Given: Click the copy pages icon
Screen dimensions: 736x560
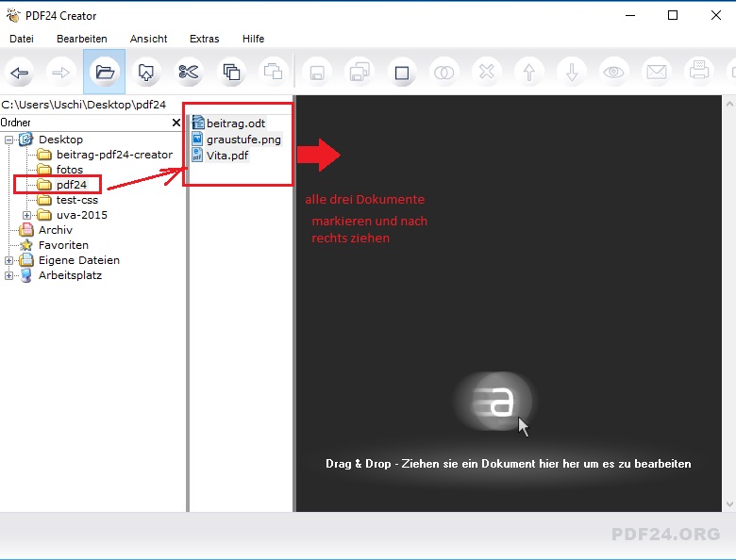Looking at the screenshot, I should [x=231, y=73].
